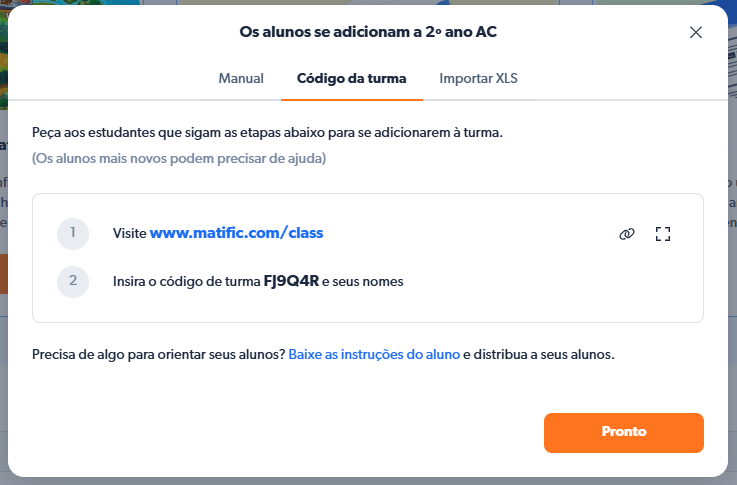Switch to the Manual tab
Screen dimensions: 737x485
click(241, 78)
